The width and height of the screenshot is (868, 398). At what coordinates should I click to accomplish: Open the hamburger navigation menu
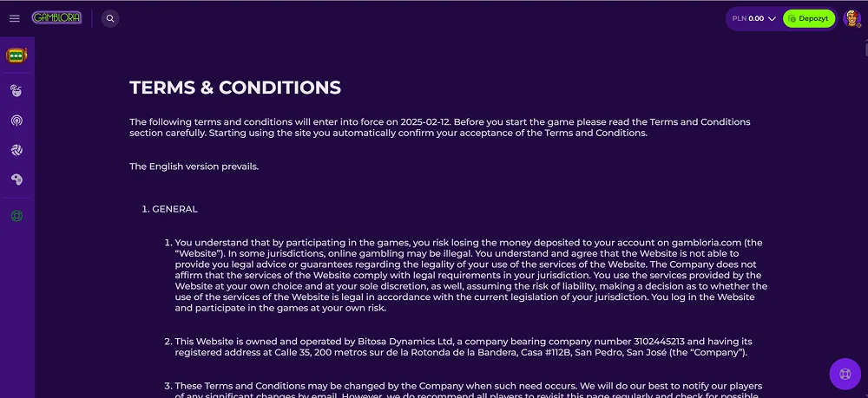[15, 18]
